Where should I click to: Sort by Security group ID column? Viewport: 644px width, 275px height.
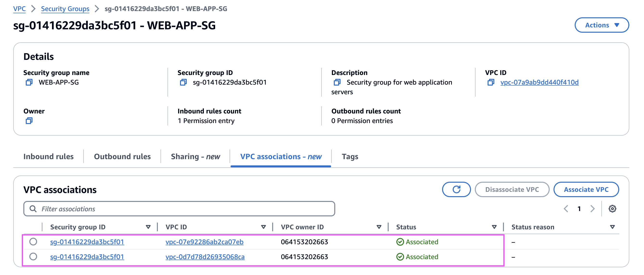point(148,227)
